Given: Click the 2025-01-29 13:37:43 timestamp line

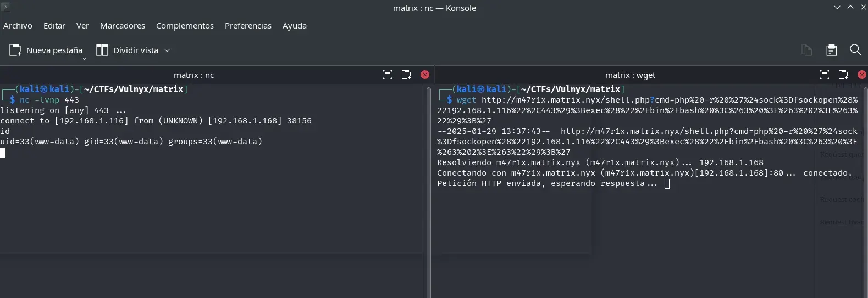Looking at the screenshot, I should (x=648, y=142).
